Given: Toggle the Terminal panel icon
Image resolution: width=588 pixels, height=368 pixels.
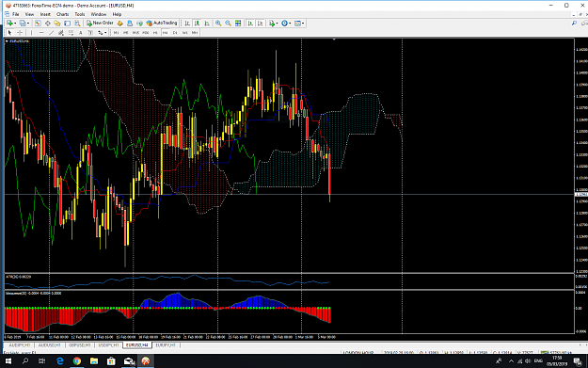Looking at the screenshot, I should click(67, 24).
